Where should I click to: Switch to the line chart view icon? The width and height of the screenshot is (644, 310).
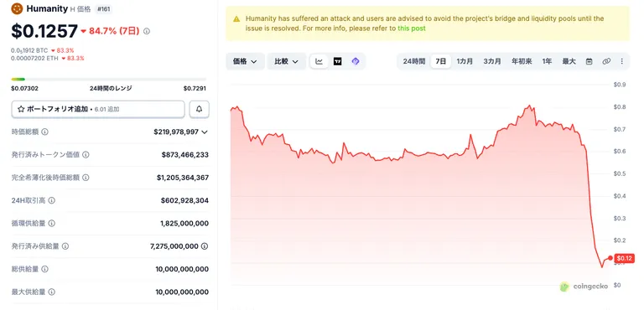[x=319, y=62]
